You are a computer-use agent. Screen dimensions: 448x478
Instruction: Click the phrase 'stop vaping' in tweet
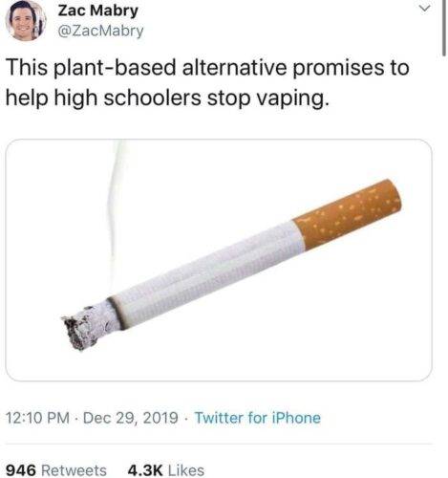[x=267, y=98]
